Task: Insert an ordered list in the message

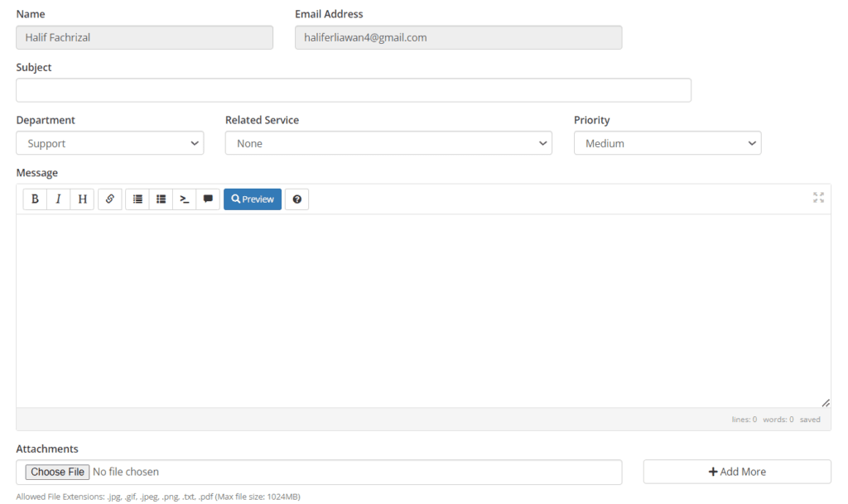Action: (161, 199)
